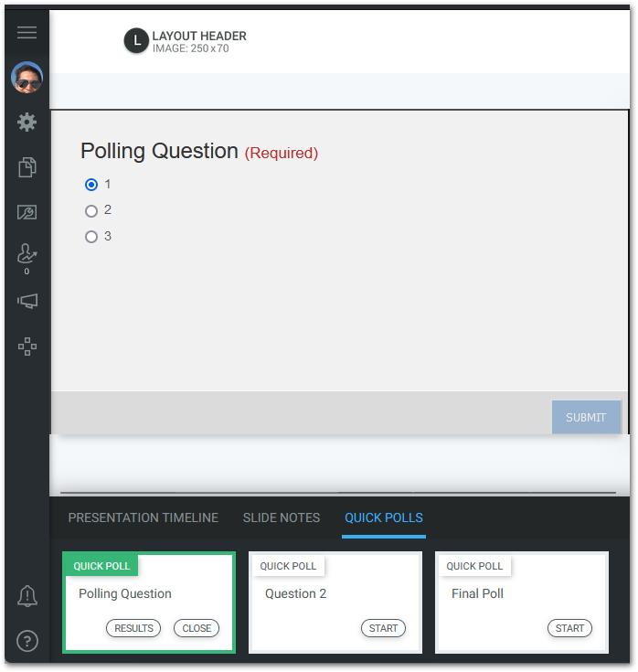Switch to the Quick Polls tab
Screen dimensions: 638x672
[384, 517]
